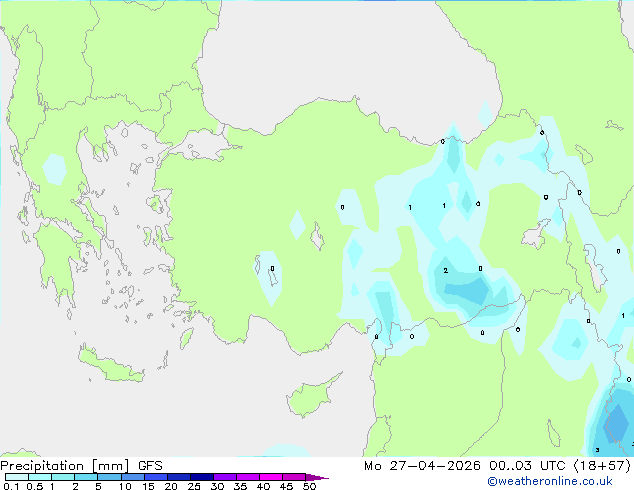The height and width of the screenshot is (490, 634).
Task: Click the '25' legend scale label
Action: click(x=194, y=486)
